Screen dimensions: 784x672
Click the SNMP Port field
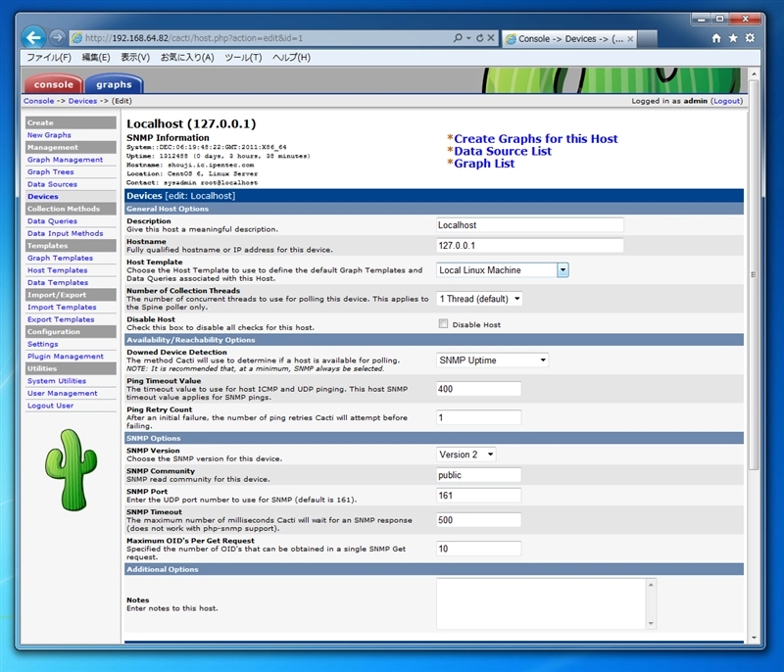pos(478,496)
